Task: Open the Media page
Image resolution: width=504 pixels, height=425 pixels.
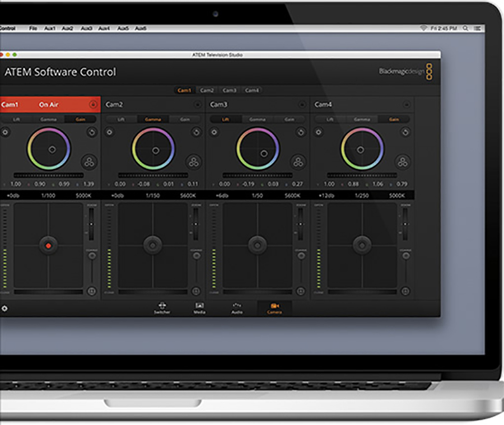Action: [199, 308]
